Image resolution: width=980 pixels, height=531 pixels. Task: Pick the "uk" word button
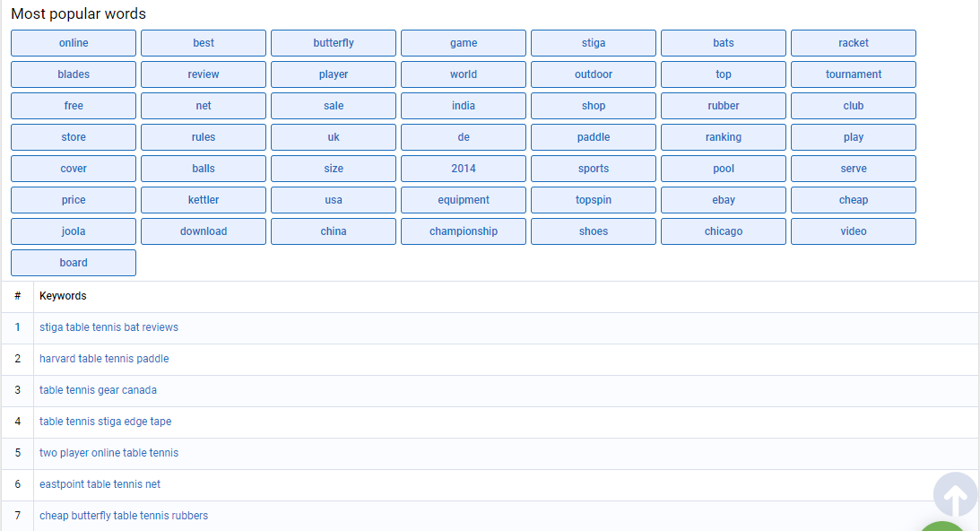(334, 137)
